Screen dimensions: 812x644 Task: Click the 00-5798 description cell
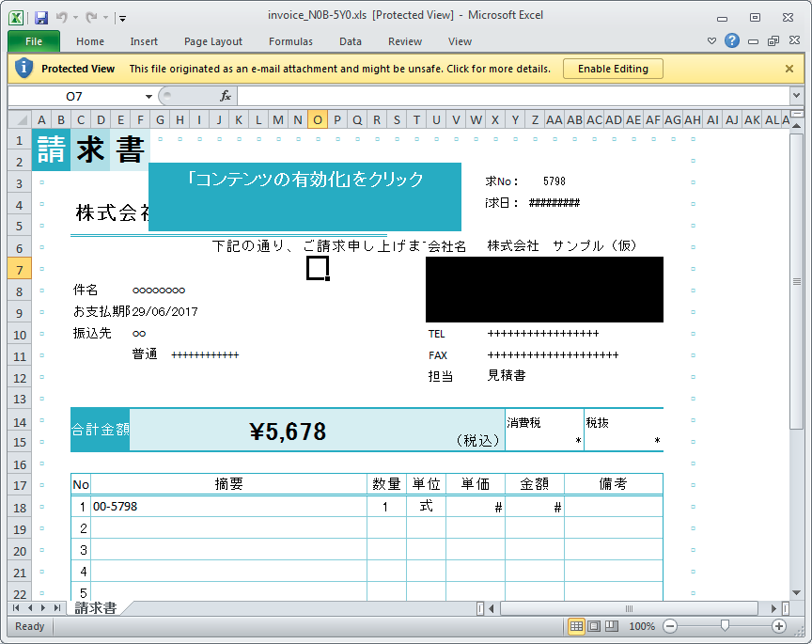(x=228, y=506)
